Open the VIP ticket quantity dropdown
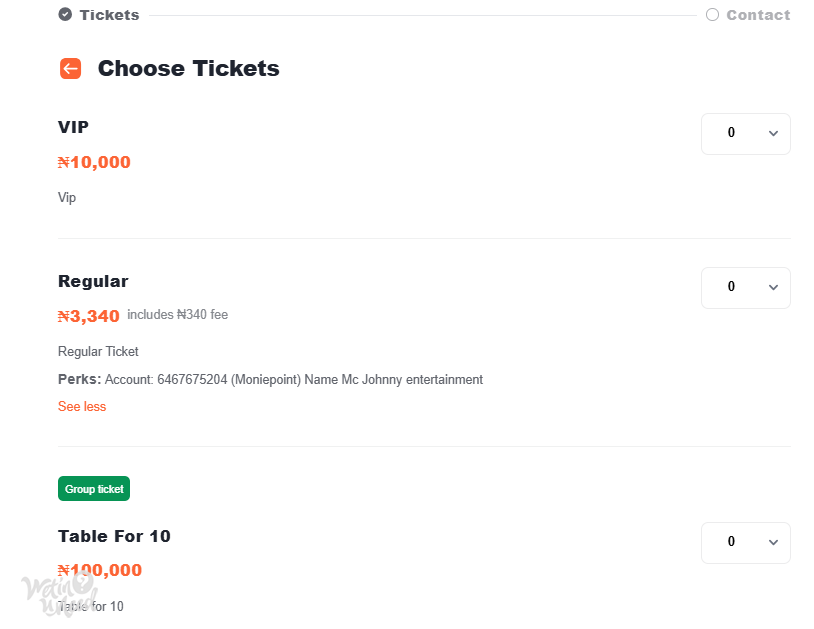The width and height of the screenshot is (814, 629). pyautogui.click(x=745, y=133)
